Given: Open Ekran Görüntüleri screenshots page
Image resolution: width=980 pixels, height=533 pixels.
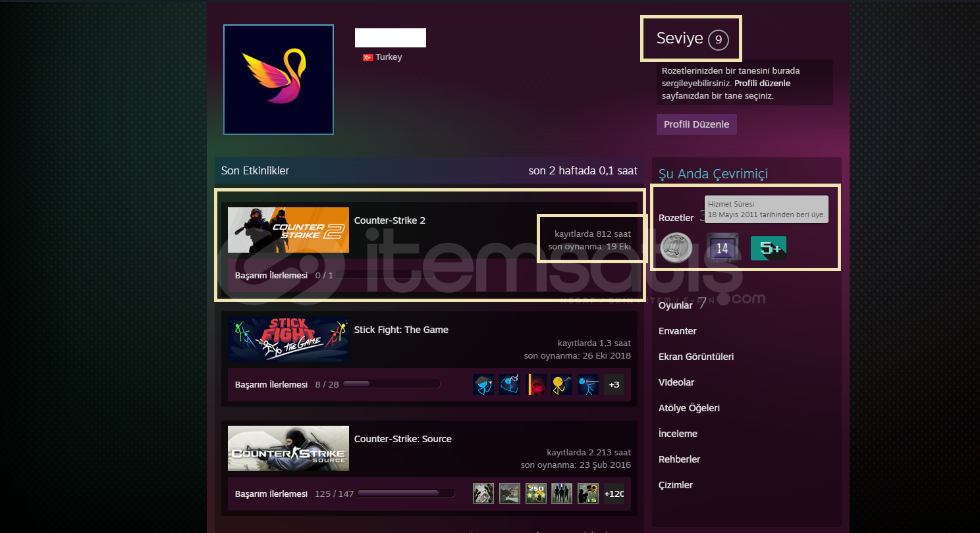Looking at the screenshot, I should pyautogui.click(x=696, y=357).
